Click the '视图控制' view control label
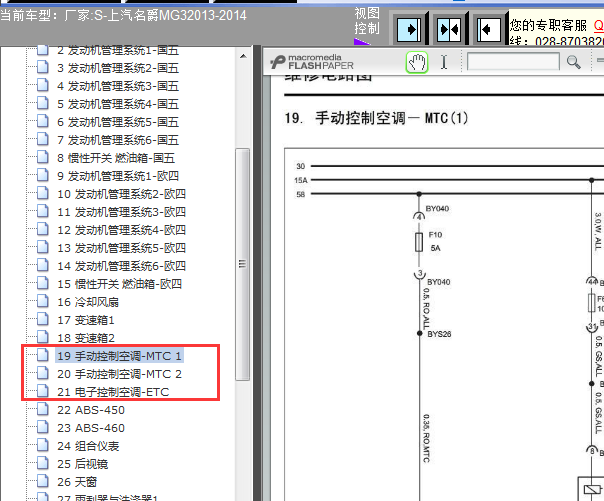The width and height of the screenshot is (604, 501). pyautogui.click(x=367, y=21)
